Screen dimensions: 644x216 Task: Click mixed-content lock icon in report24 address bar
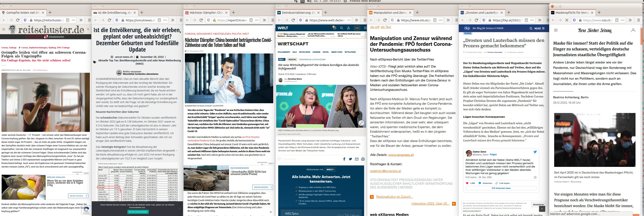(x=214, y=20)
